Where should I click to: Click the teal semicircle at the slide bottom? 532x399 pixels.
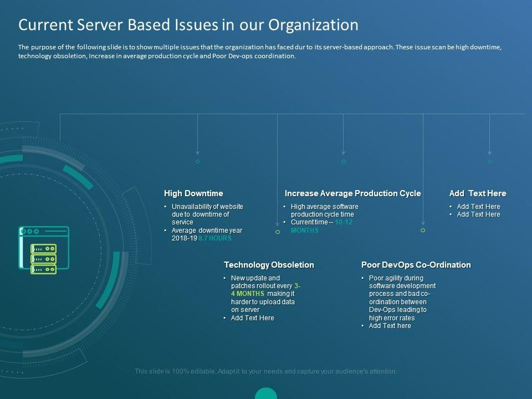pos(266,394)
